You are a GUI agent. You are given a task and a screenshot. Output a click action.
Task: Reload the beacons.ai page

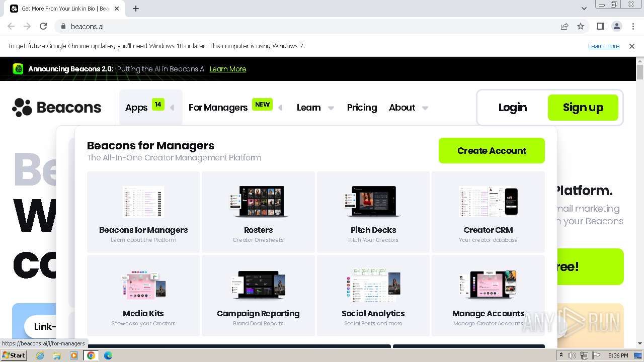(43, 27)
